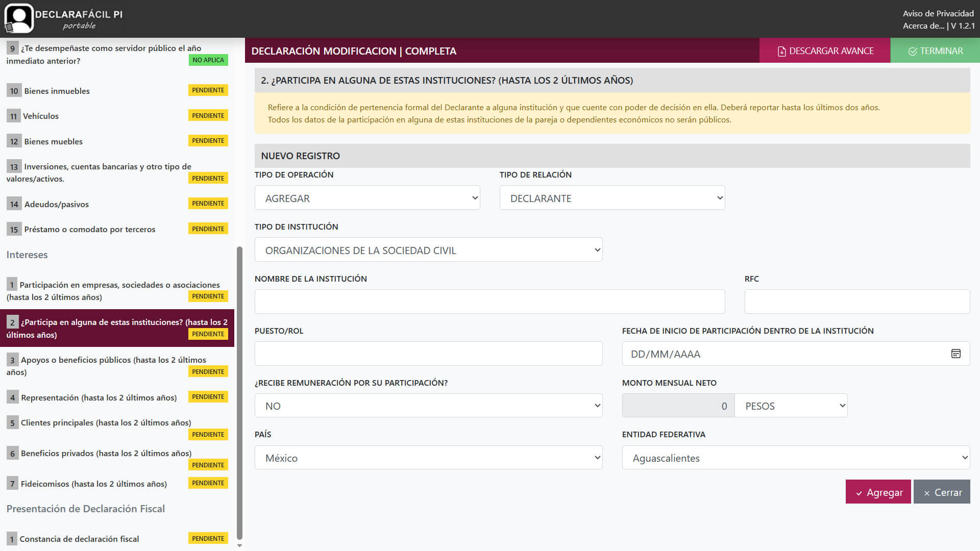This screenshot has height=551, width=980.
Task: Open the País dropdown
Action: (x=428, y=458)
